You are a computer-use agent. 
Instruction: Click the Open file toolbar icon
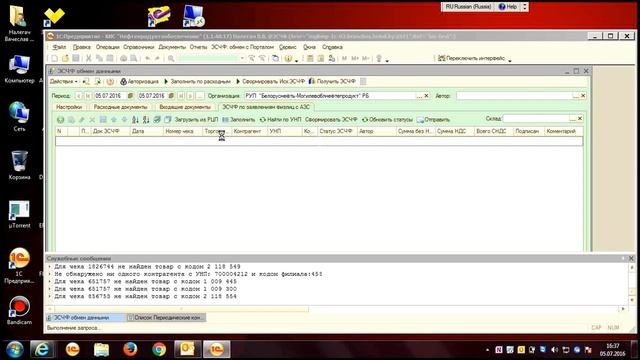coord(65,58)
